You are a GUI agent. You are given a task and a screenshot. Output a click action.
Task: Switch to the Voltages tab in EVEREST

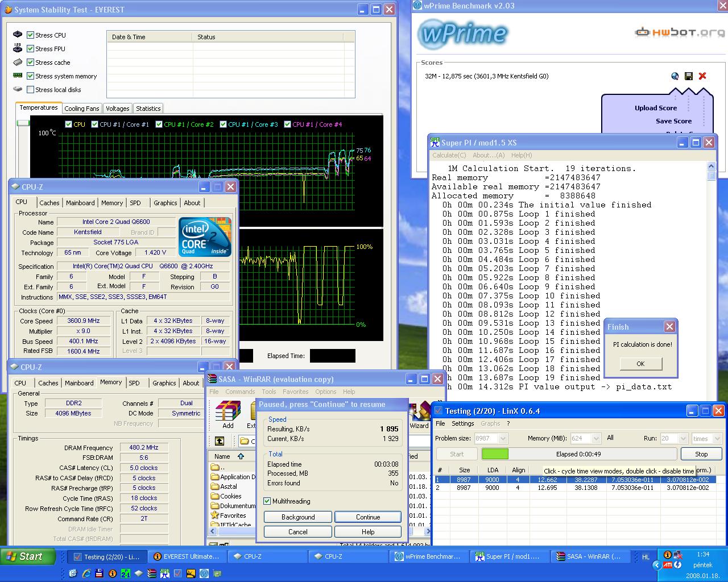(x=118, y=109)
